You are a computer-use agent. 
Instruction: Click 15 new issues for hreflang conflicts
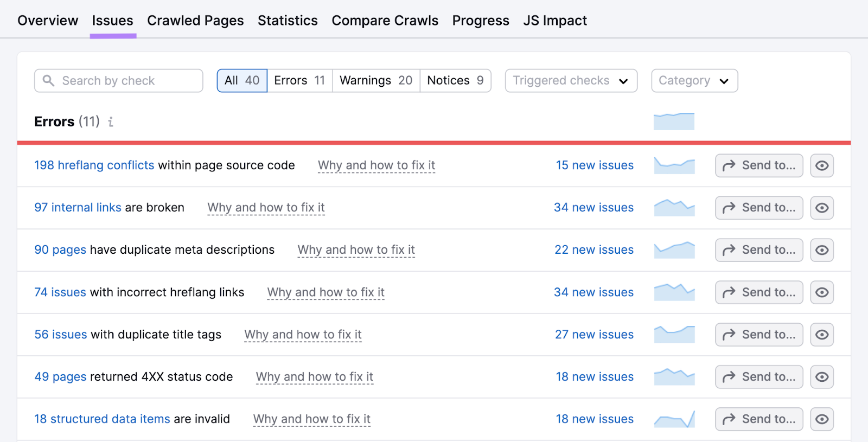pos(595,165)
